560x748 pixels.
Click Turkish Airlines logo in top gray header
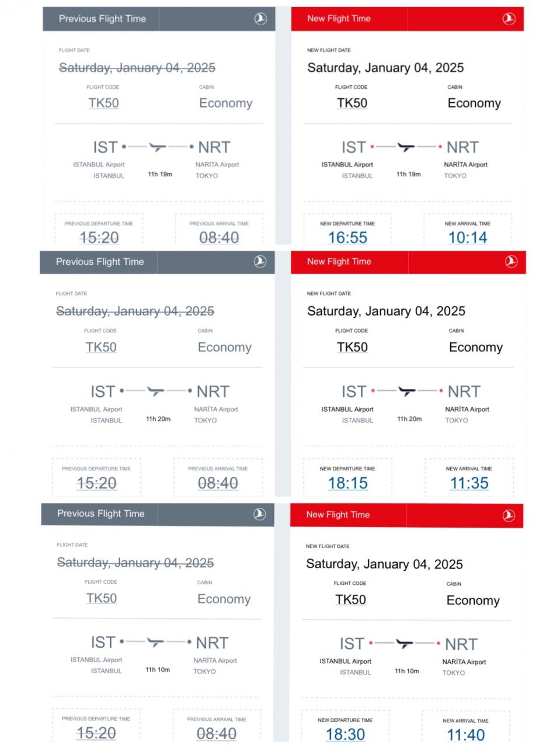pyautogui.click(x=260, y=19)
